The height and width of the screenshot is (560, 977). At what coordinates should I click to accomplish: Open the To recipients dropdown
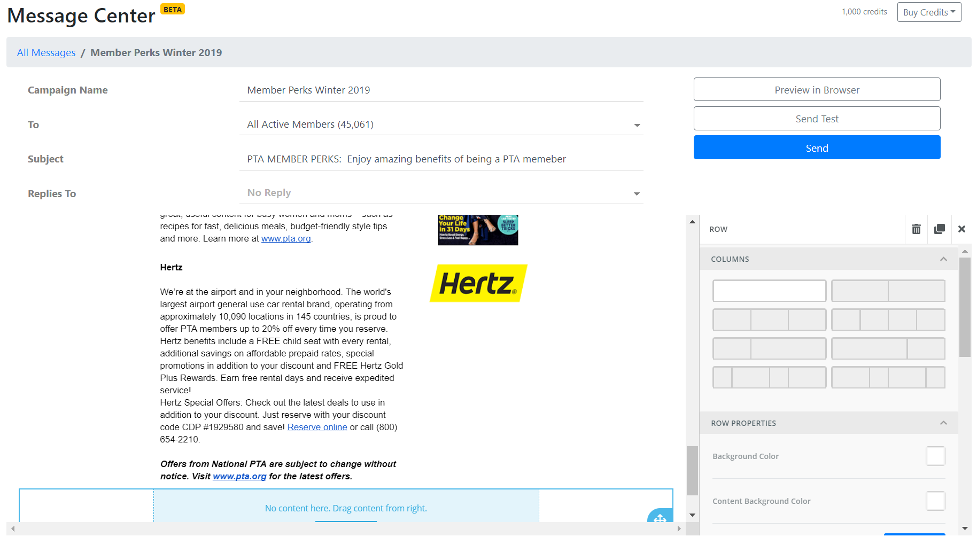coord(441,125)
